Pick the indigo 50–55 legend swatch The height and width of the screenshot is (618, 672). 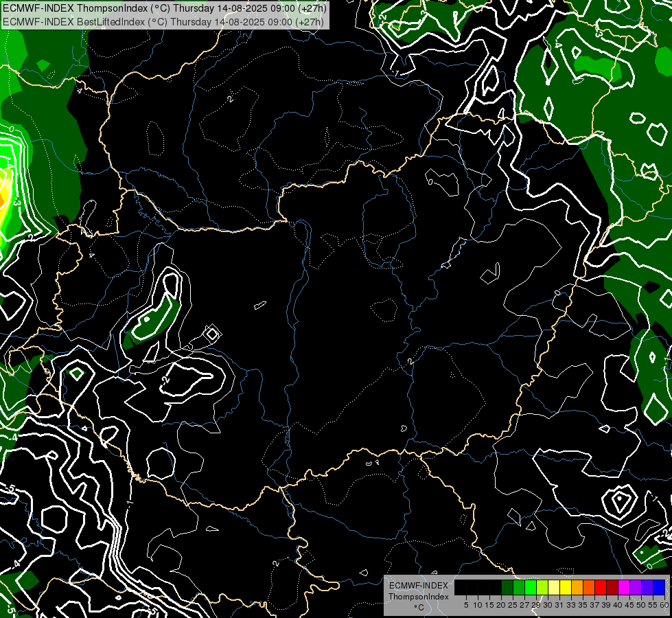point(647,588)
